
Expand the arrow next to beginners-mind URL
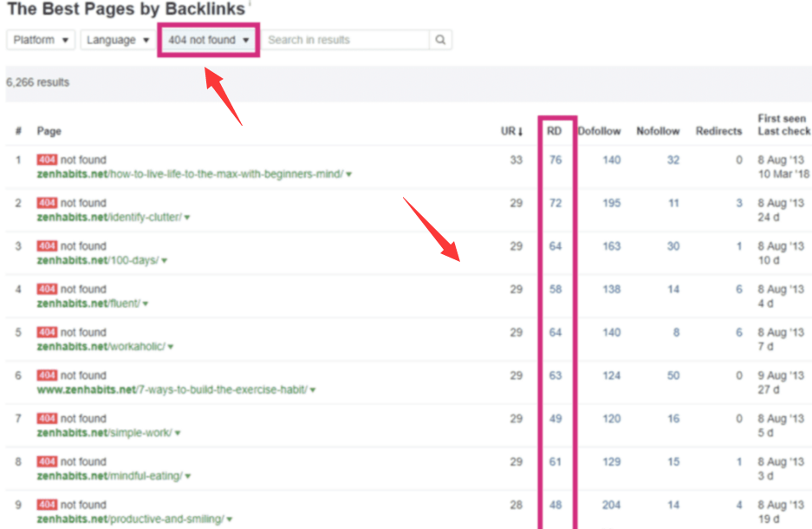(349, 174)
